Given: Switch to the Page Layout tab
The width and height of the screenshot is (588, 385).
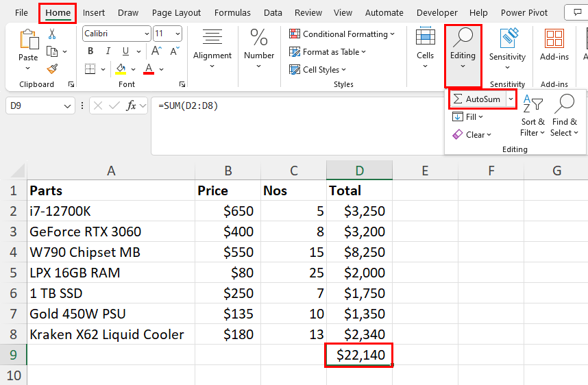Looking at the screenshot, I should click(176, 13).
